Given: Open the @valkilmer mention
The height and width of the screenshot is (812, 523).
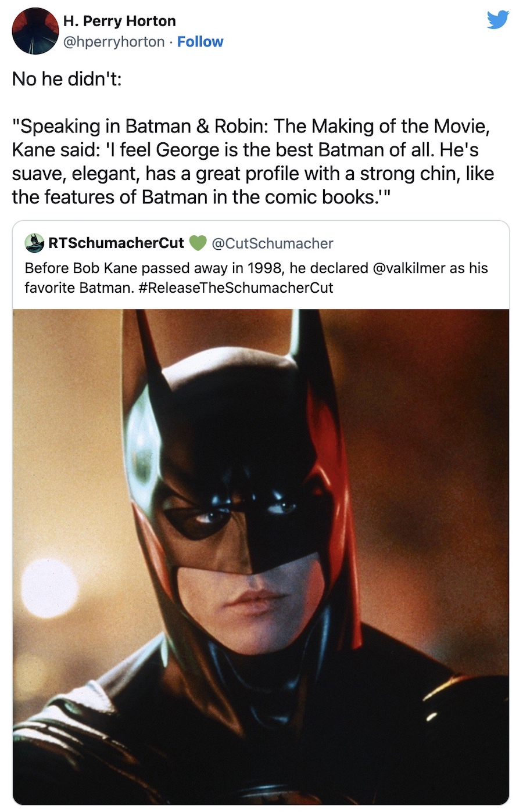Looking at the screenshot, I should (x=409, y=268).
